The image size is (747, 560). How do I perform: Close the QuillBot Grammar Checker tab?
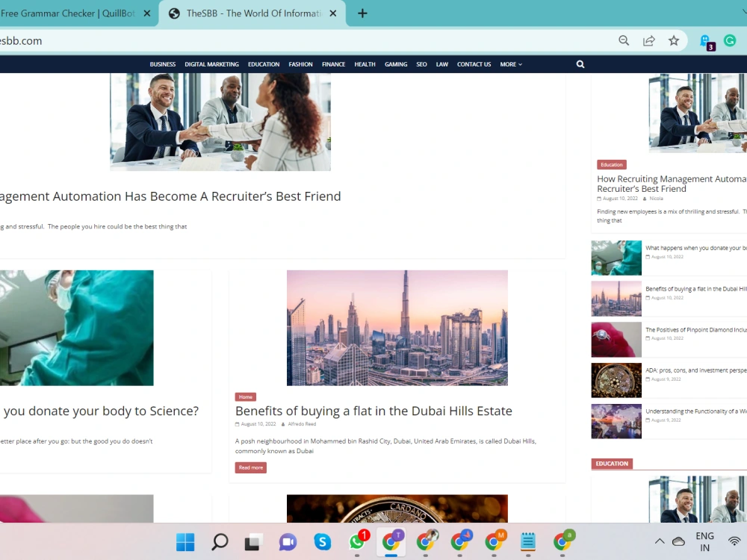point(147,13)
